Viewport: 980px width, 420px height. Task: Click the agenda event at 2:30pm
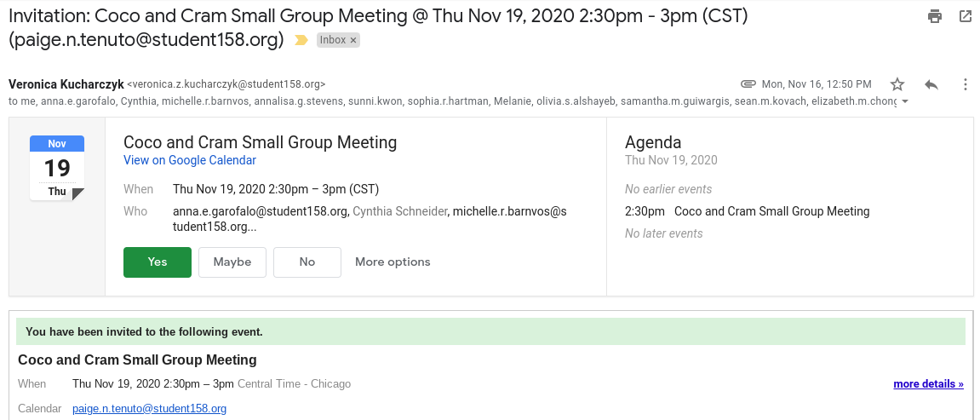click(771, 211)
